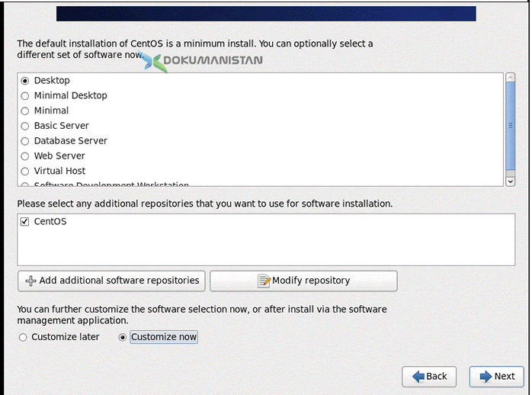The width and height of the screenshot is (532, 395).
Task: Click Add additional software repositories button
Action: coord(111,281)
